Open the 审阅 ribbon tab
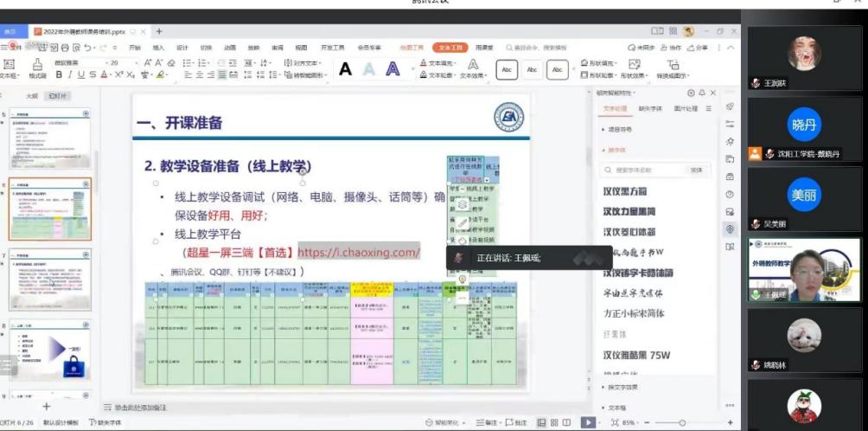The image size is (868, 431). (278, 48)
